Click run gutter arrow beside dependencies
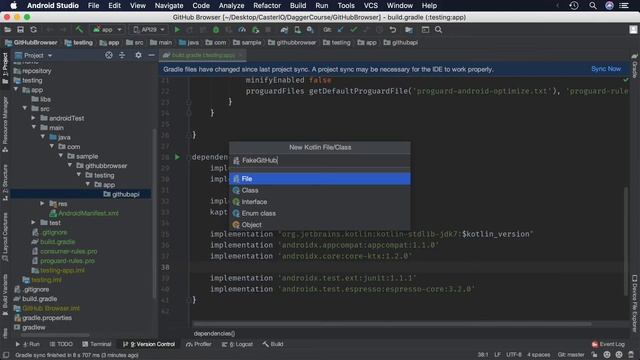This screenshot has width=640, height=360. tap(177, 157)
